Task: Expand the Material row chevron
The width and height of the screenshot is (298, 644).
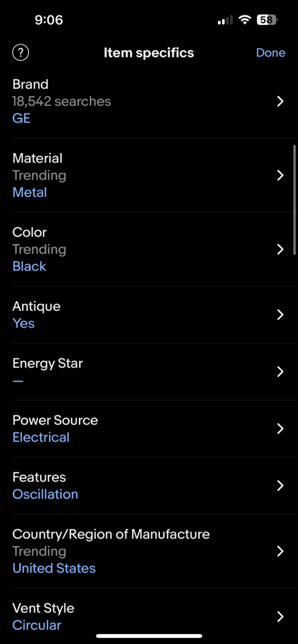Action: [x=280, y=175]
